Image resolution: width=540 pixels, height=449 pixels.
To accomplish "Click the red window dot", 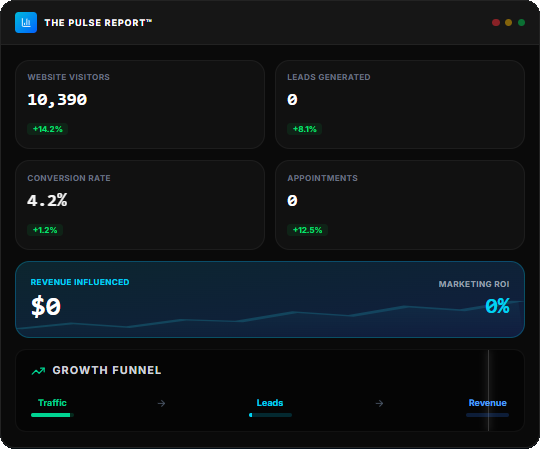I will [x=496, y=22].
